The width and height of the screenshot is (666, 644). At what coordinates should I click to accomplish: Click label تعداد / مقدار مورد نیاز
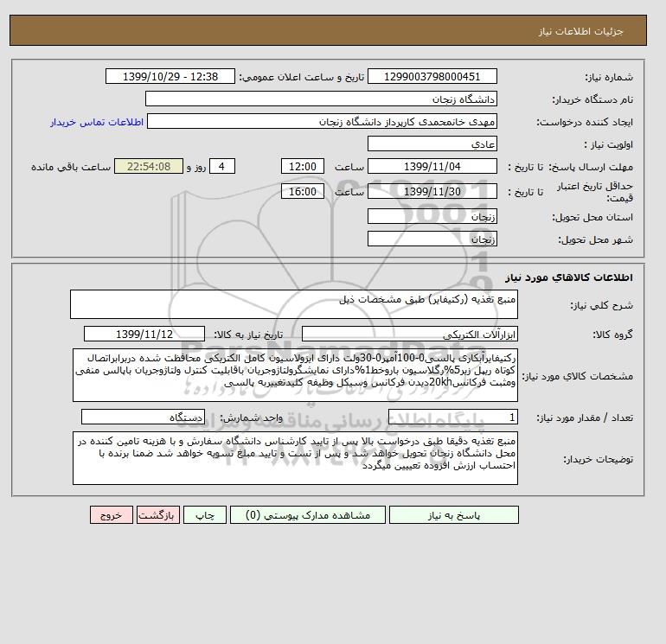coord(585,418)
